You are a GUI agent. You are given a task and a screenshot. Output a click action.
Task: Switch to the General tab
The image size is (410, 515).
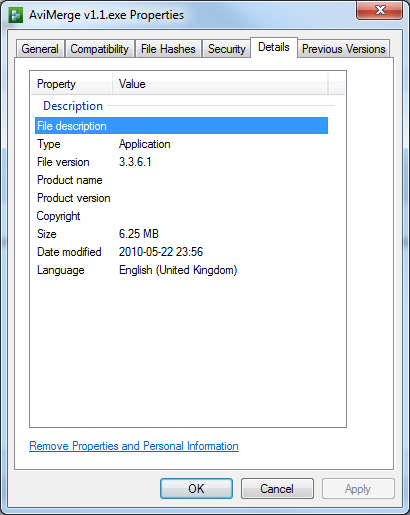point(40,49)
